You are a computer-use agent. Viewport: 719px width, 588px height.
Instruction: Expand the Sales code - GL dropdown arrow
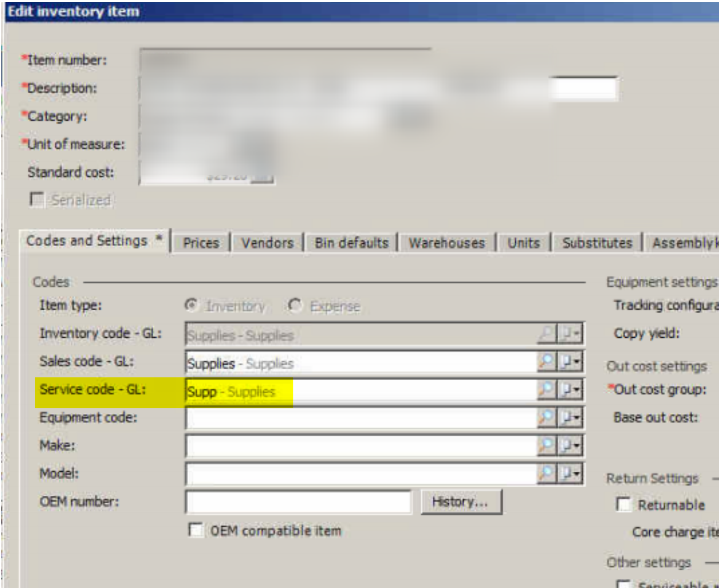[x=570, y=362]
